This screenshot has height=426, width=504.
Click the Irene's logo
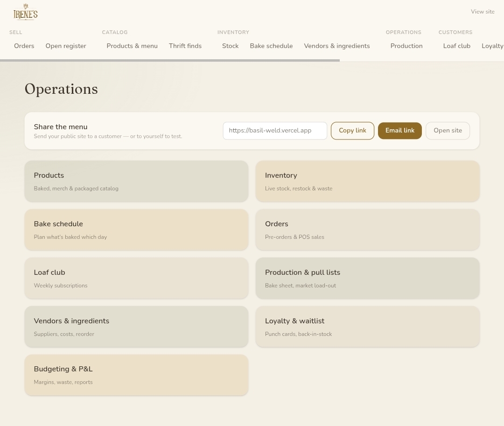(25, 12)
